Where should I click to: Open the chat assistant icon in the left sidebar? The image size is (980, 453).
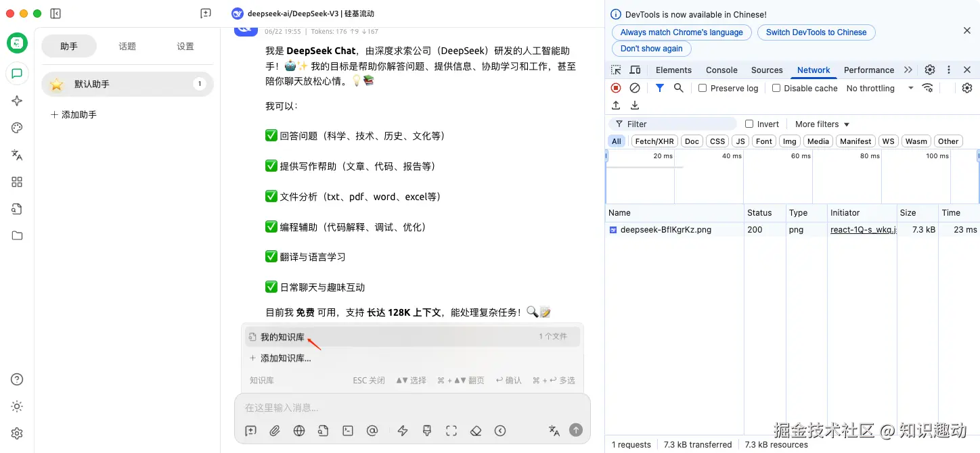pyautogui.click(x=17, y=74)
